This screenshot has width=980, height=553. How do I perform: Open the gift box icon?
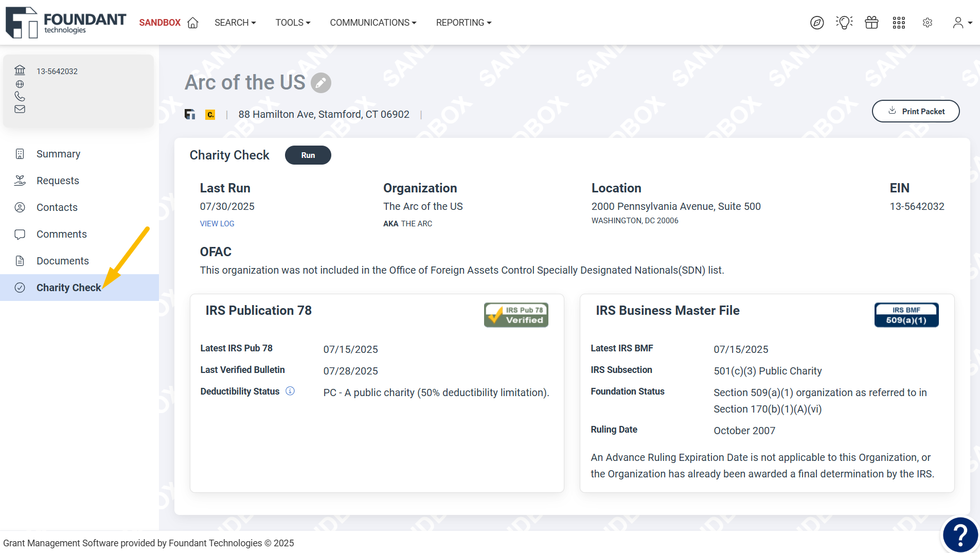871,23
